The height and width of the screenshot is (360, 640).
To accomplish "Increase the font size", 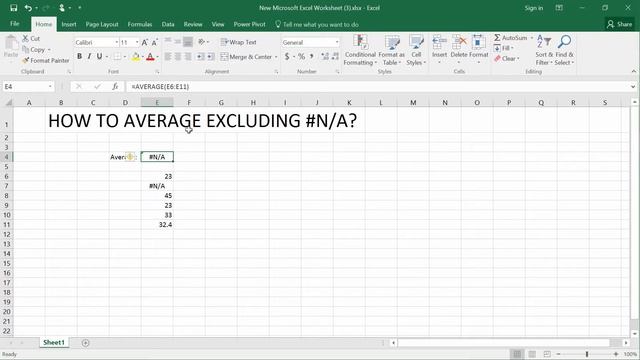I will (x=144, y=42).
